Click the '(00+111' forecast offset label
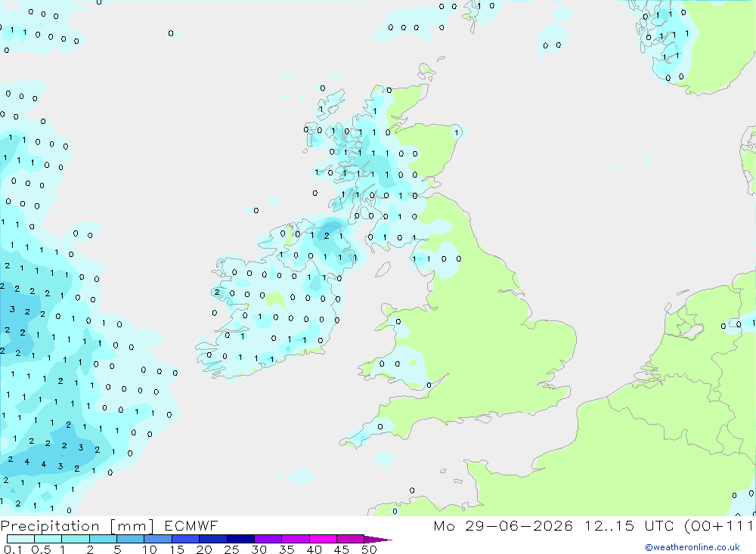Image resolution: width=756 pixels, height=554 pixels. pyautogui.click(x=720, y=525)
